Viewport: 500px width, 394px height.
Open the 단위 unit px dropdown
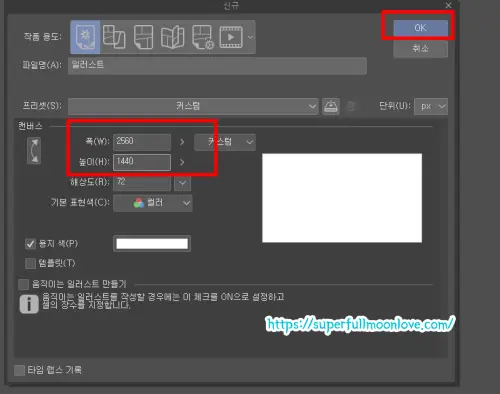(431, 106)
